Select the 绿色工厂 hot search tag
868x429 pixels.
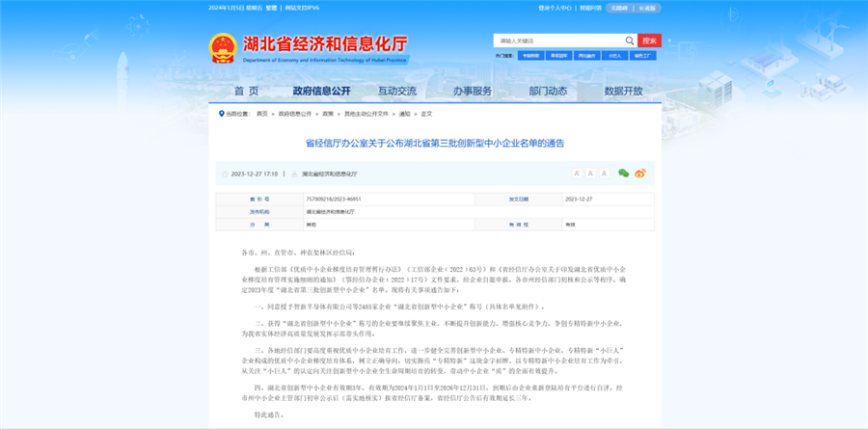[x=643, y=56]
